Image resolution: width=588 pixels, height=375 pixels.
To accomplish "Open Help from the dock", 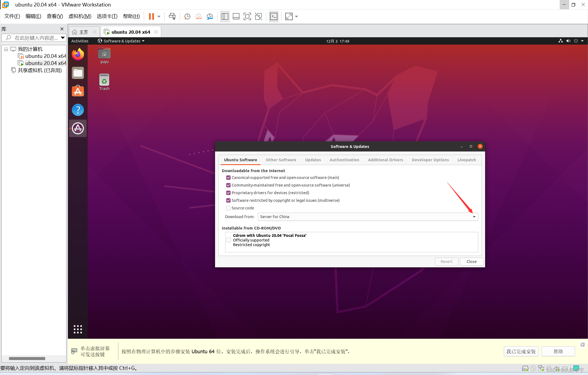I will pyautogui.click(x=78, y=110).
